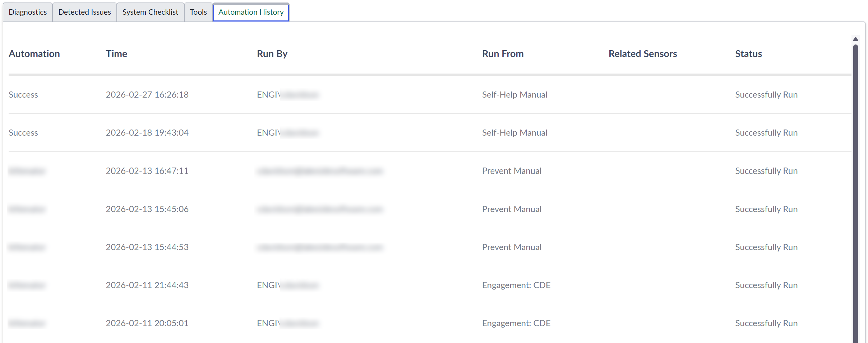Click the 2026-02-13 15:44:53 history row
The image size is (868, 343).
(x=147, y=247)
